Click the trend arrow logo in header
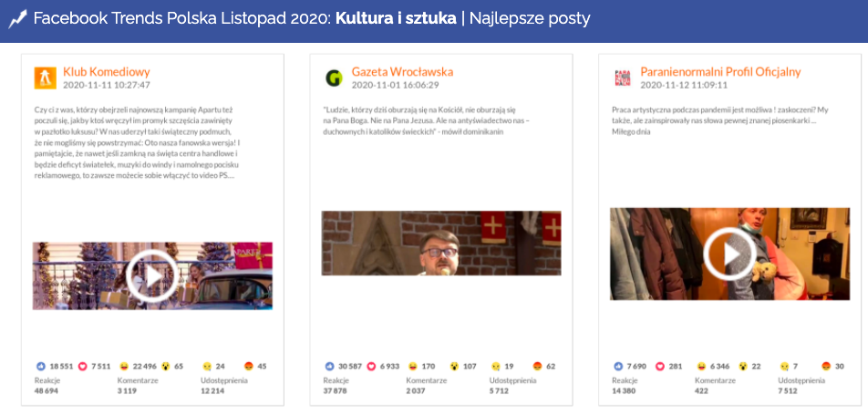This screenshot has height=416, width=868. point(18,17)
